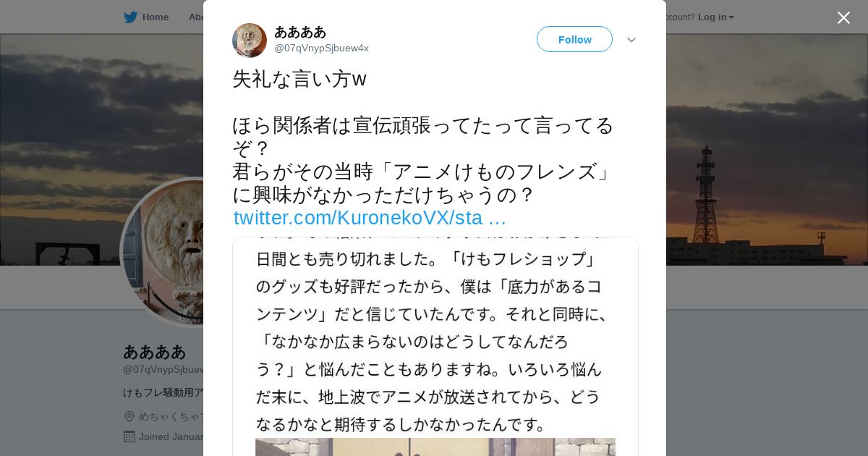
Task: Open the embedded quoted article image
Action: pyautogui.click(x=435, y=346)
